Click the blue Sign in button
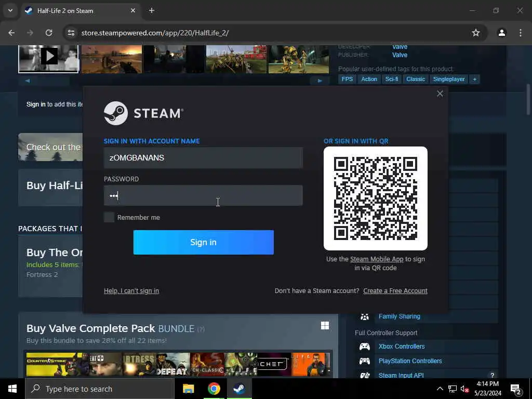532x399 pixels. [204, 242]
